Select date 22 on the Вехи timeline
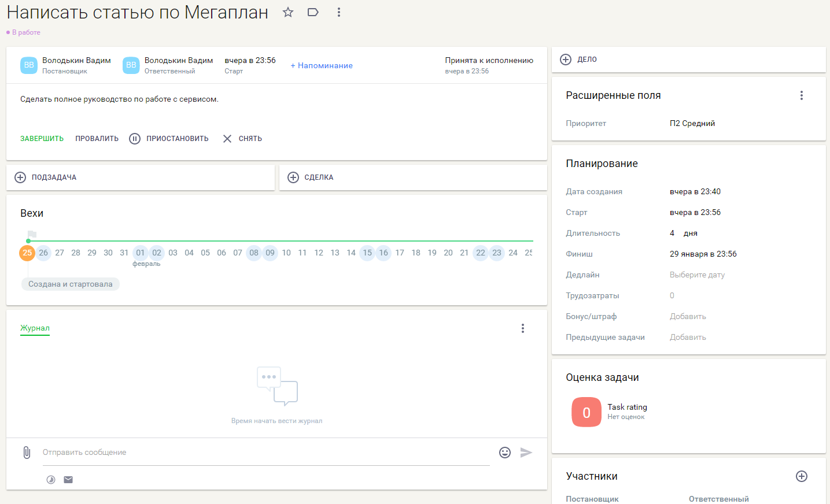830x504 pixels. point(481,253)
